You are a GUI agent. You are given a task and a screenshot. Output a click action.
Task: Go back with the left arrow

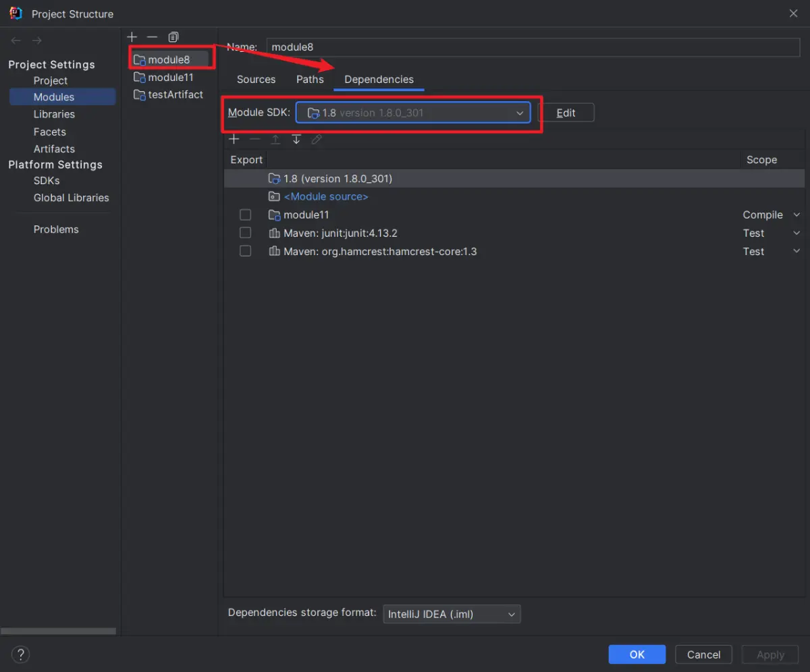[16, 41]
